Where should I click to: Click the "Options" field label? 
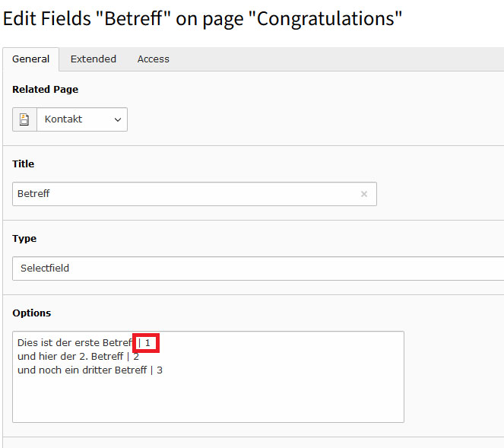32,313
